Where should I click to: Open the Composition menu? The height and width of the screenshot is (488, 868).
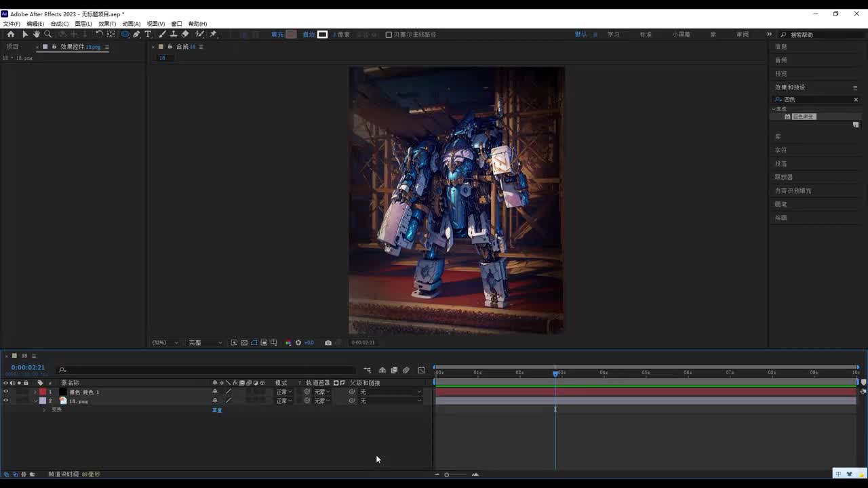pyautogui.click(x=60, y=24)
